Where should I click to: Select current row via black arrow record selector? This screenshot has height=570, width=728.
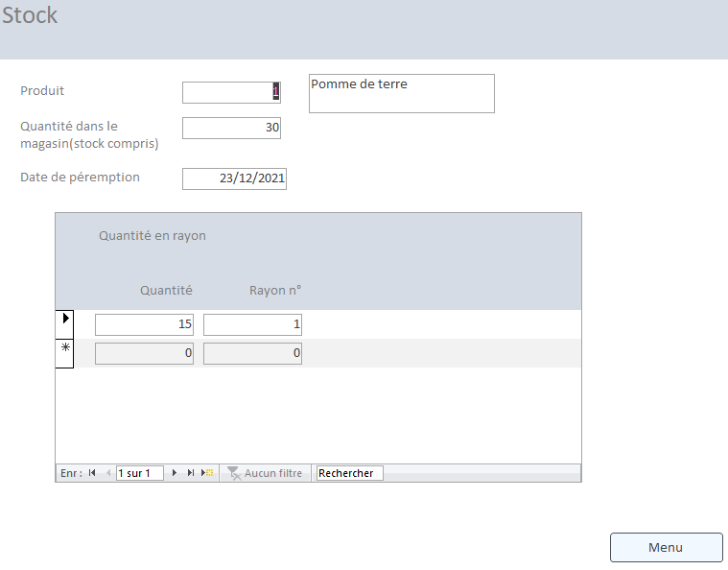64,324
